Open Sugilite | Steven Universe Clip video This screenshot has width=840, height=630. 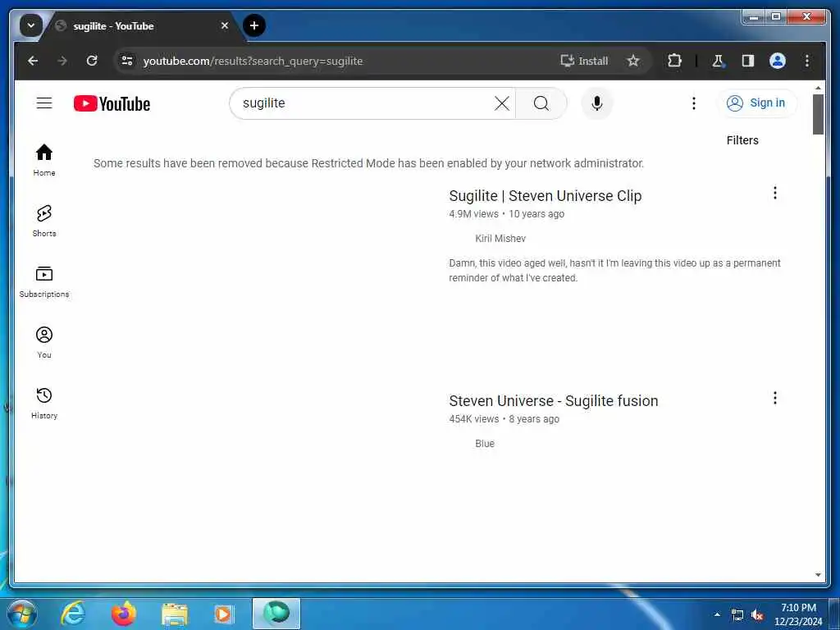pos(545,196)
